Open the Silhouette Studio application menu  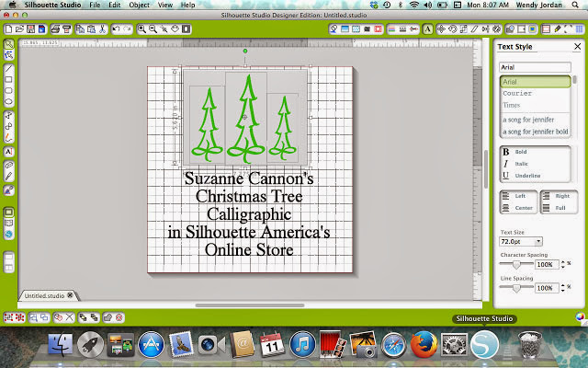pyautogui.click(x=53, y=5)
